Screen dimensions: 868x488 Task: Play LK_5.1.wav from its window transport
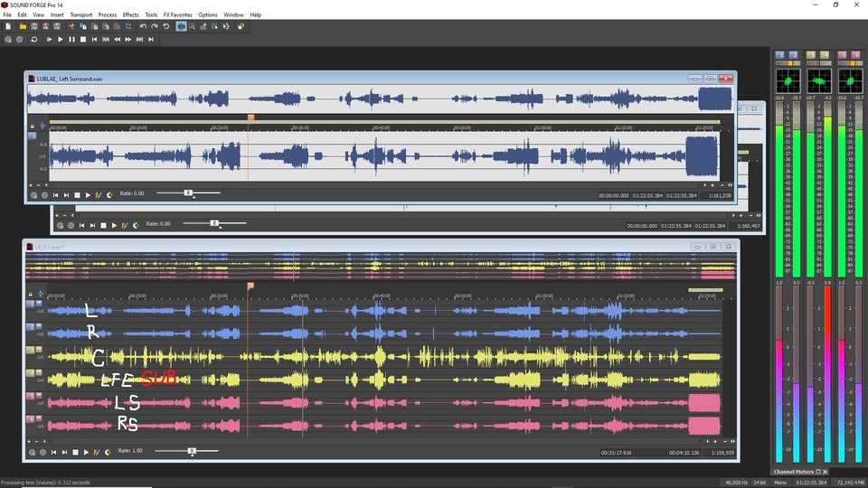point(86,452)
